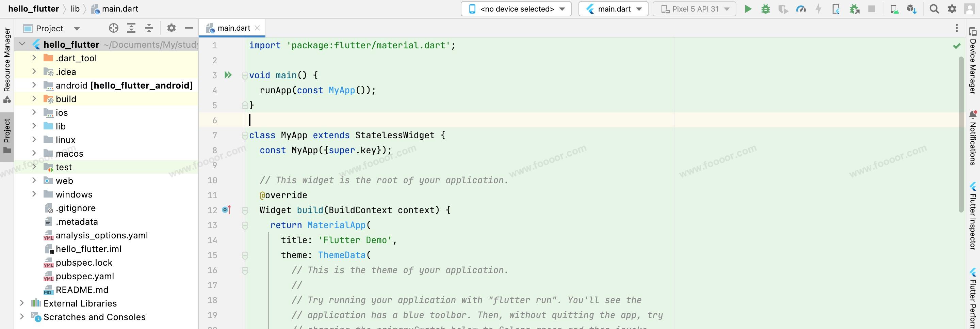Click the Select Opened File crosshair icon

click(113, 28)
